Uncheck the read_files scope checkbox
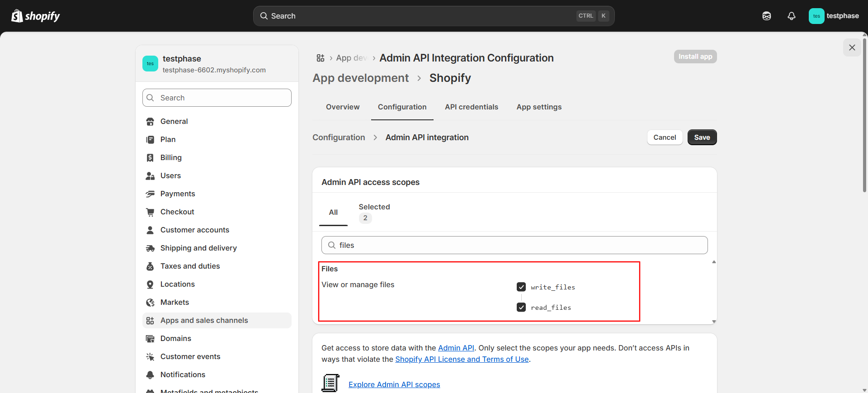This screenshot has width=868, height=393. (521, 308)
